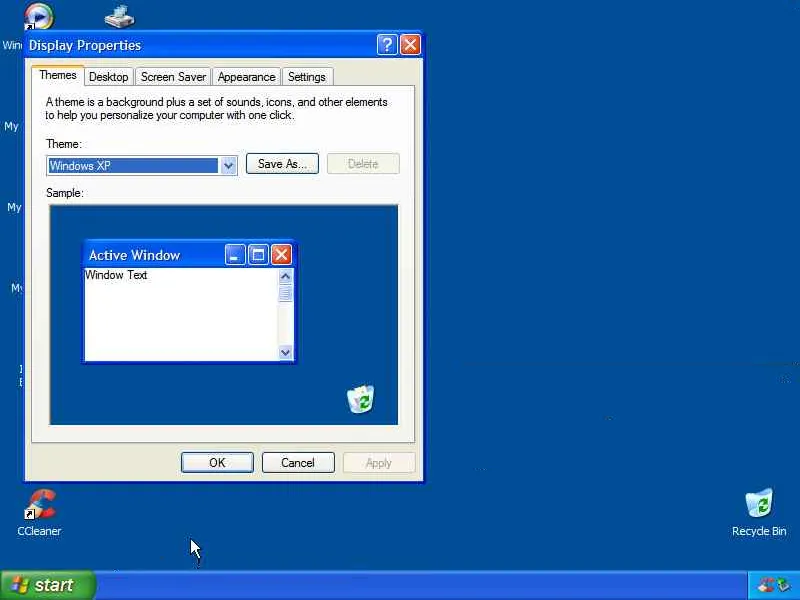Click the Cancel button
The width and height of the screenshot is (800, 600).
point(298,463)
